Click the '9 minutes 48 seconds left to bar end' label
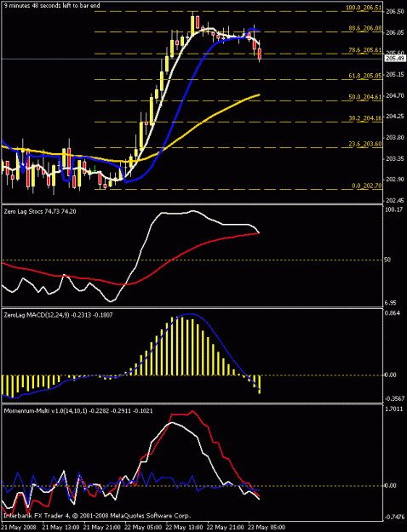The width and height of the screenshot is (407, 532). click(52, 6)
